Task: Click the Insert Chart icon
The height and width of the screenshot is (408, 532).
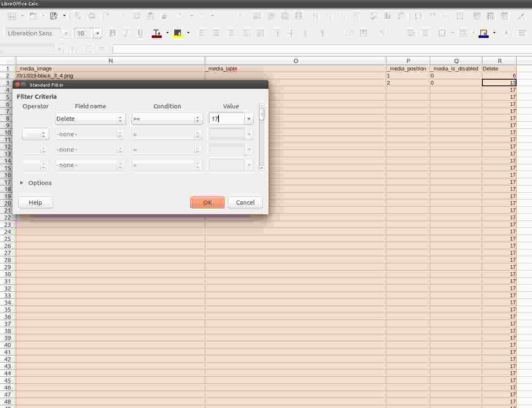Action: pos(388,16)
